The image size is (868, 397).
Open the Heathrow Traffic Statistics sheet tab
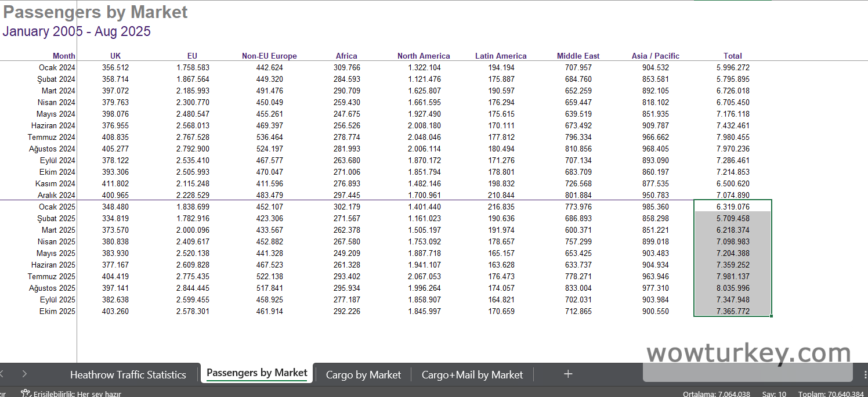click(128, 375)
